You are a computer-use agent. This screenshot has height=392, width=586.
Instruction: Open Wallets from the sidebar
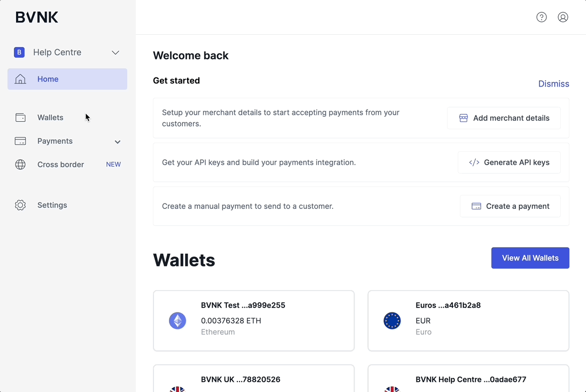point(67,117)
